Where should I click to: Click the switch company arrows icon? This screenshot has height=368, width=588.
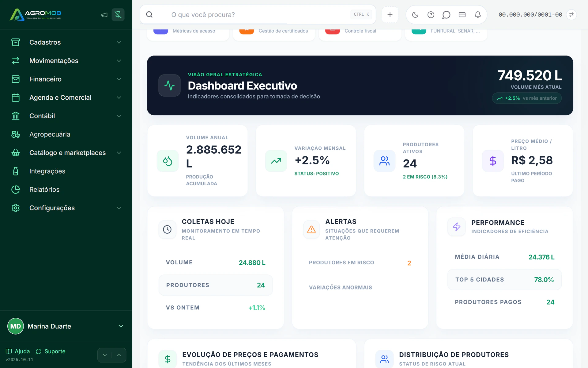(571, 15)
